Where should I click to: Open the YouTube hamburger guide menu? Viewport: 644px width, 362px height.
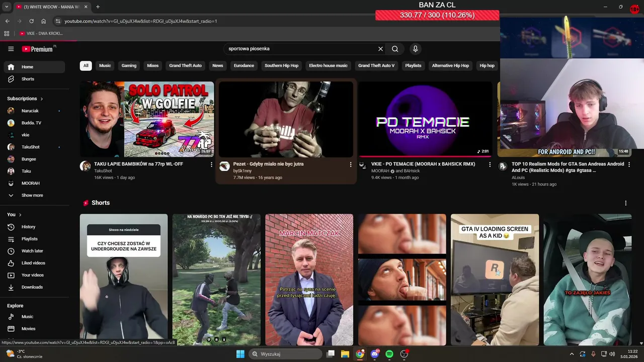(11, 49)
